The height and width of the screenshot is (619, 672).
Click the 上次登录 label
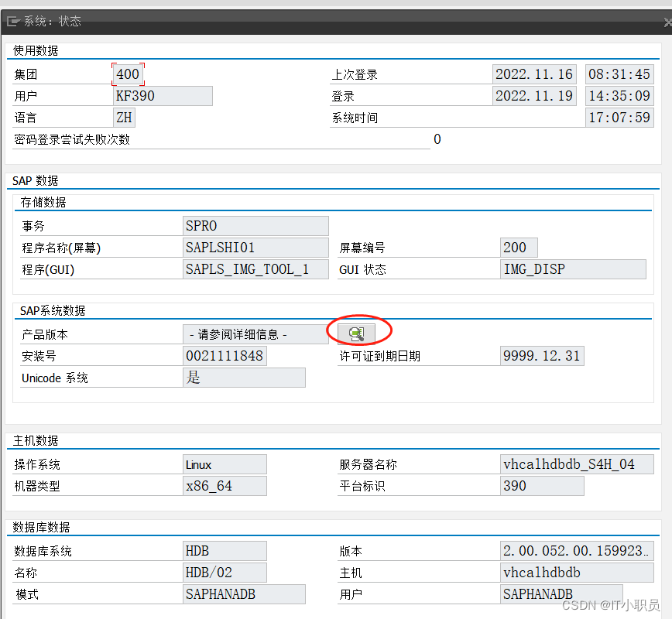(355, 74)
